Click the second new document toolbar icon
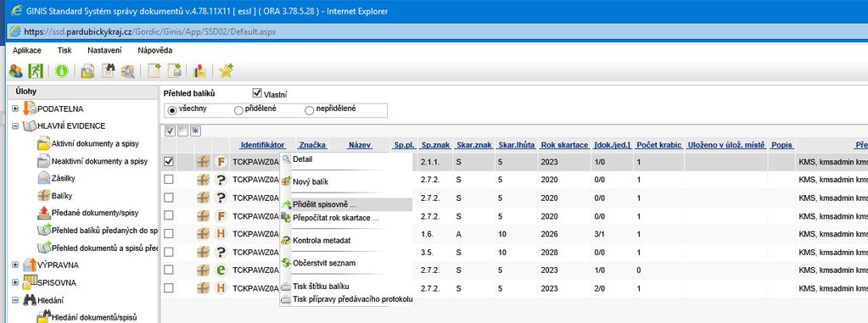Viewport: 868px width, 323px height. coord(175,71)
